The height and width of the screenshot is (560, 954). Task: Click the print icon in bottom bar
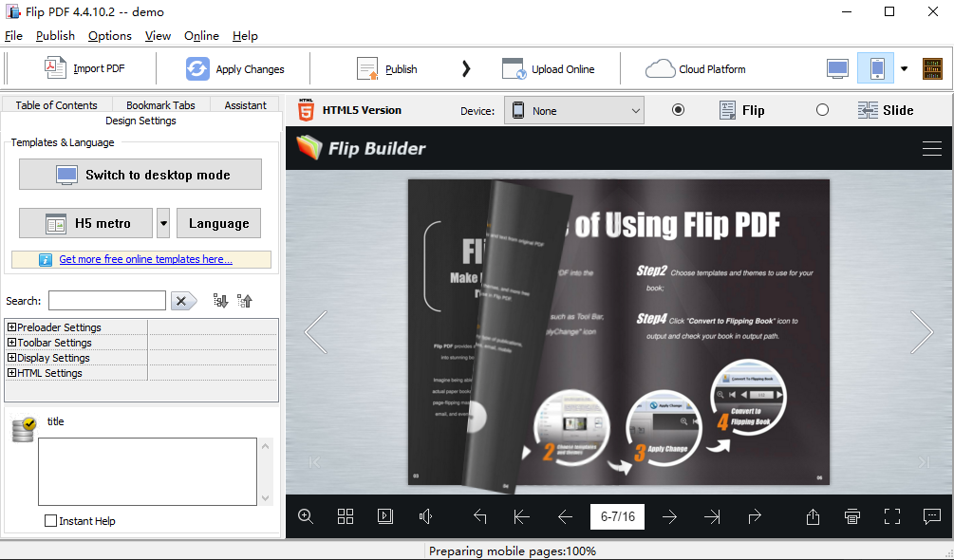click(852, 517)
